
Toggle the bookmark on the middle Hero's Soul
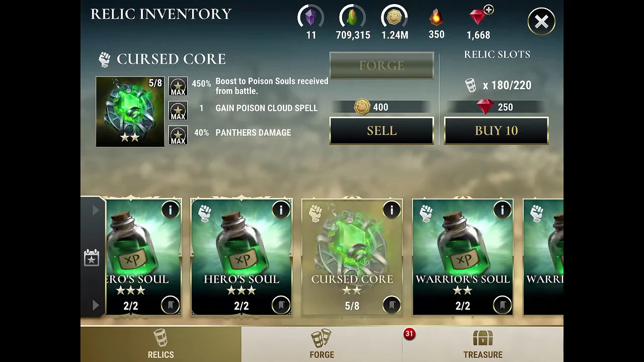pyautogui.click(x=281, y=305)
